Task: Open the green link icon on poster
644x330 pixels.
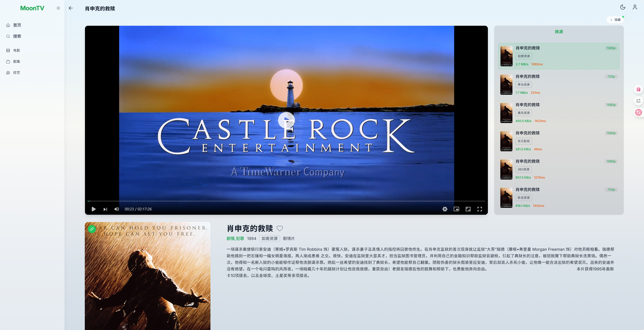Action: 92,229
